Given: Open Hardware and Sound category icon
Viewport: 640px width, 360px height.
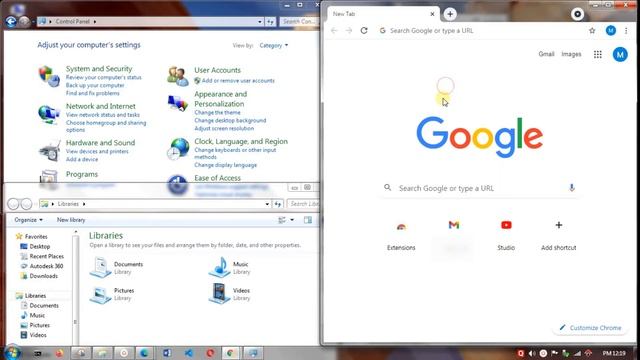Looking at the screenshot, I should pyautogui.click(x=49, y=151).
